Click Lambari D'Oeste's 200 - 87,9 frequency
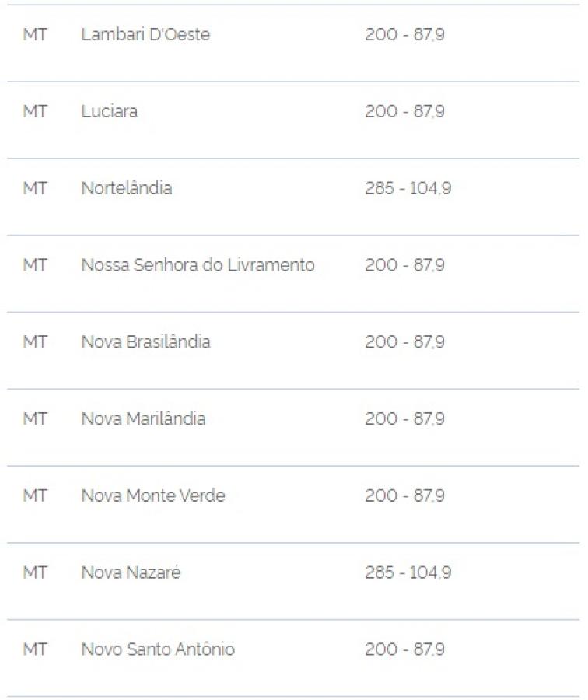 pos(404,34)
